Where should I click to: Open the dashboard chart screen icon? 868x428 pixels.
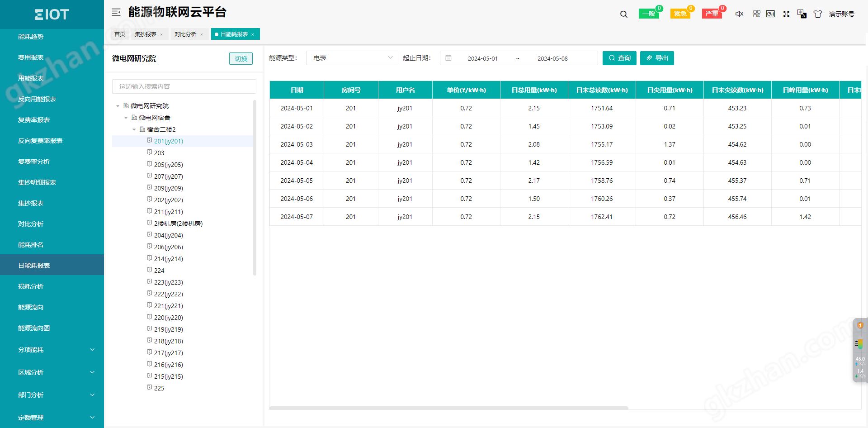point(771,14)
